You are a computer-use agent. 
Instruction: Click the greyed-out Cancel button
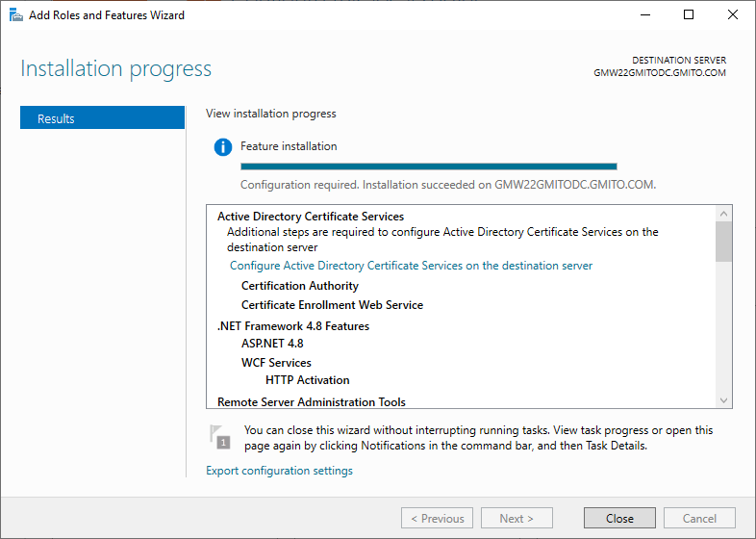tap(699, 518)
